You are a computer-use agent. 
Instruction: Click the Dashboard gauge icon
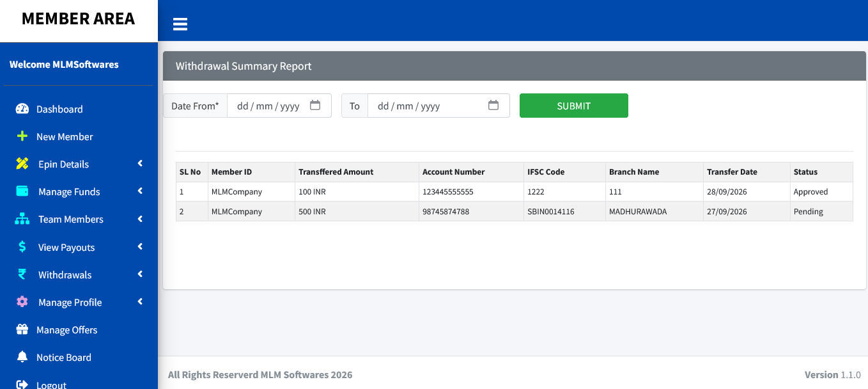coord(22,109)
